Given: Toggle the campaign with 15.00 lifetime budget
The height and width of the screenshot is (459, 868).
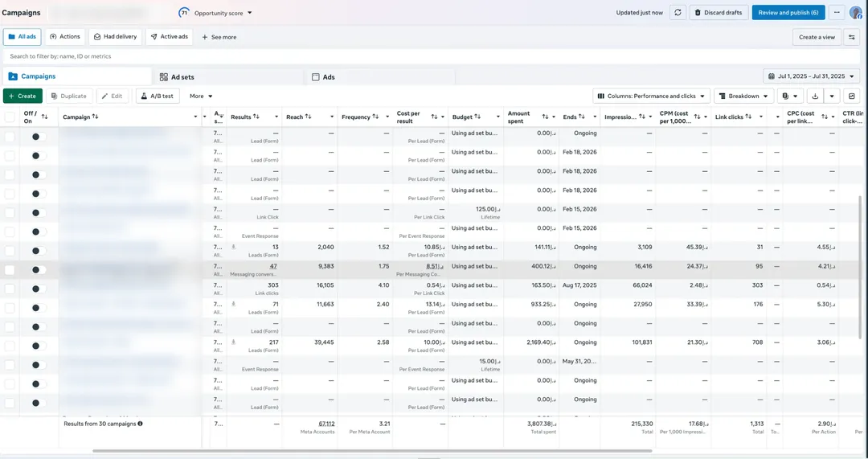Looking at the screenshot, I should point(39,365).
